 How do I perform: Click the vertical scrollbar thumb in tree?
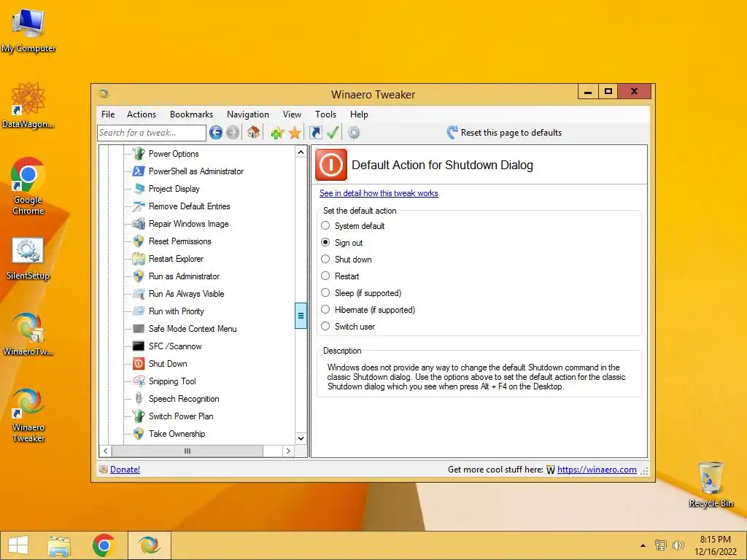coord(301,316)
